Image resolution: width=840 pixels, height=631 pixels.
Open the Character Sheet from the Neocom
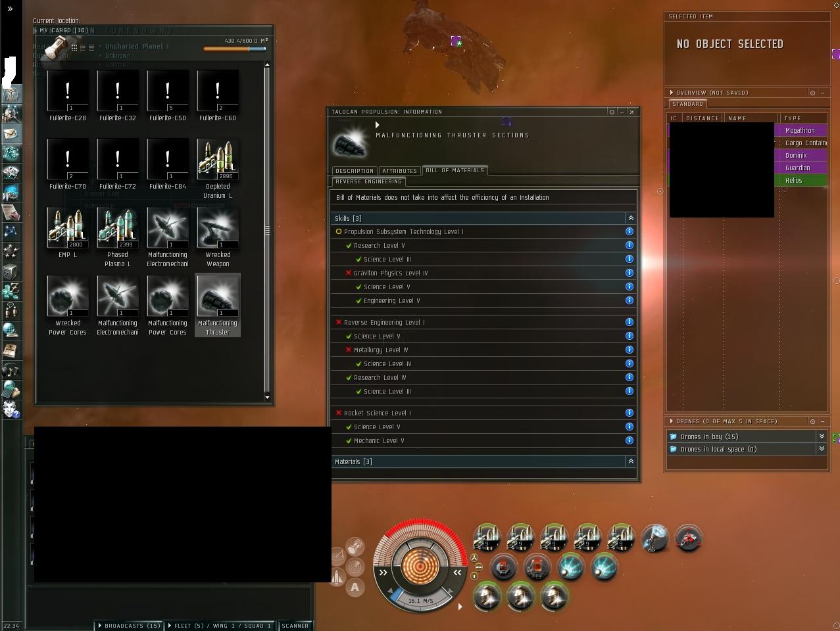click(11, 94)
